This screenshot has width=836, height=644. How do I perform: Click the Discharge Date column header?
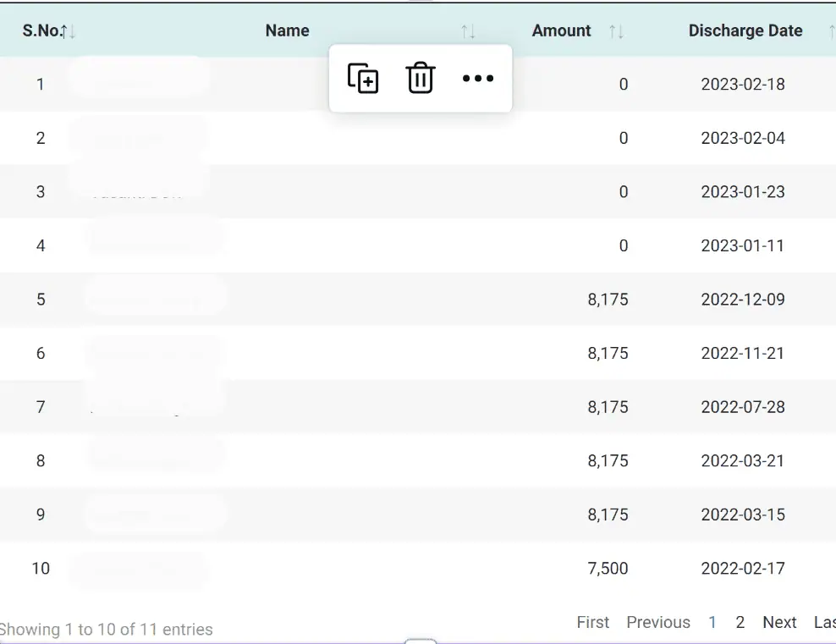[x=745, y=30]
